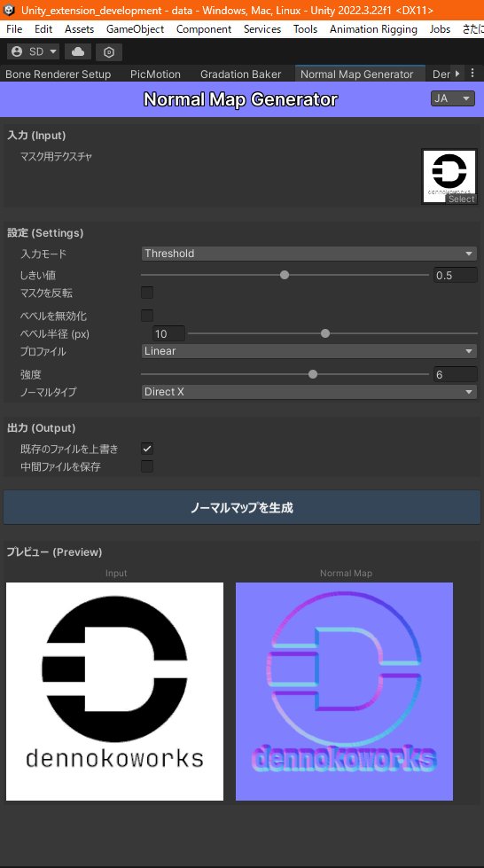Click the bevel radius (ベベル半径) slider handle
The width and height of the screenshot is (484, 868).
[325, 333]
